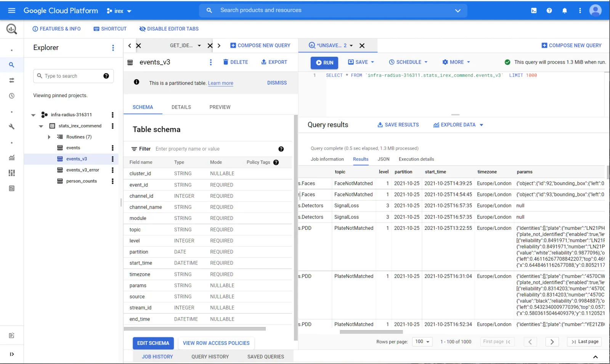This screenshot has height=364, width=610.
Task: Open the header three-dot settings menu
Action: (x=580, y=11)
